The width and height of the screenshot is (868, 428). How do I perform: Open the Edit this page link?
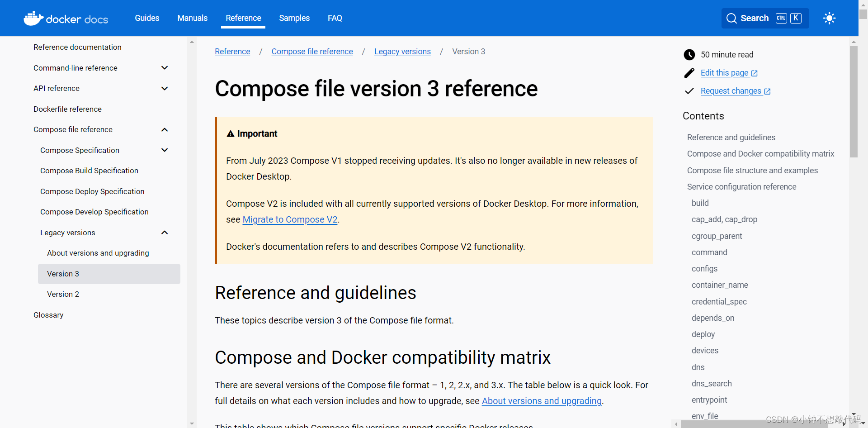pos(725,73)
